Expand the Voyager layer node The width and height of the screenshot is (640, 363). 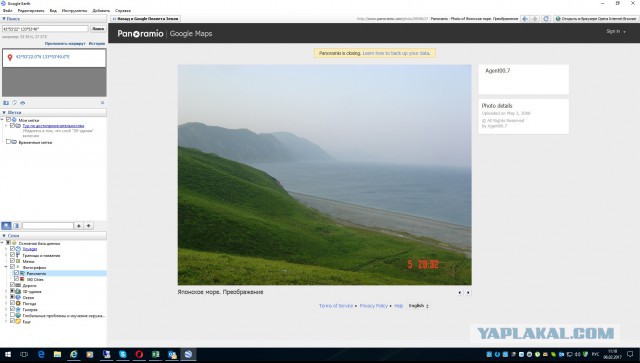[x=6, y=249]
